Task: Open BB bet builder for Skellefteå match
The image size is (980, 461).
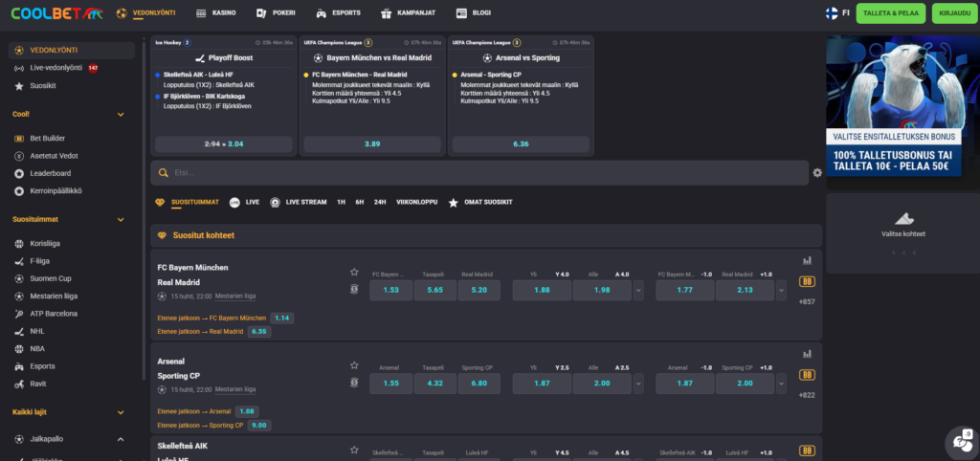Action: click(807, 450)
